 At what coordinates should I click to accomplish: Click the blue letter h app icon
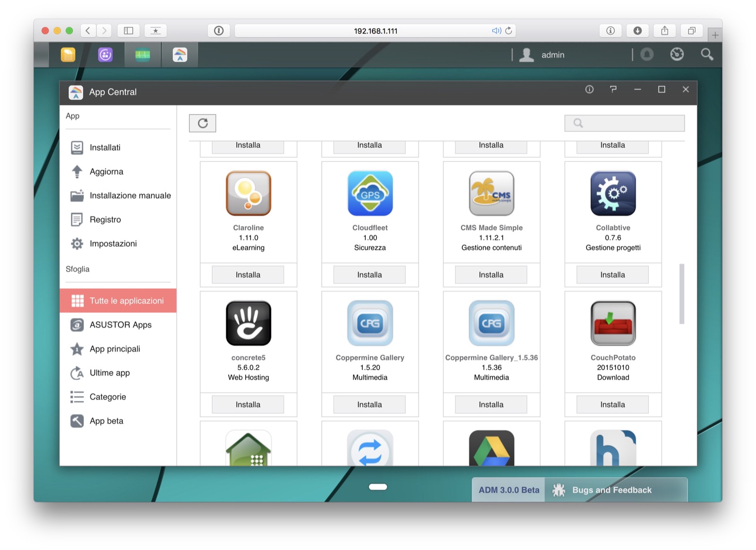coord(613,448)
